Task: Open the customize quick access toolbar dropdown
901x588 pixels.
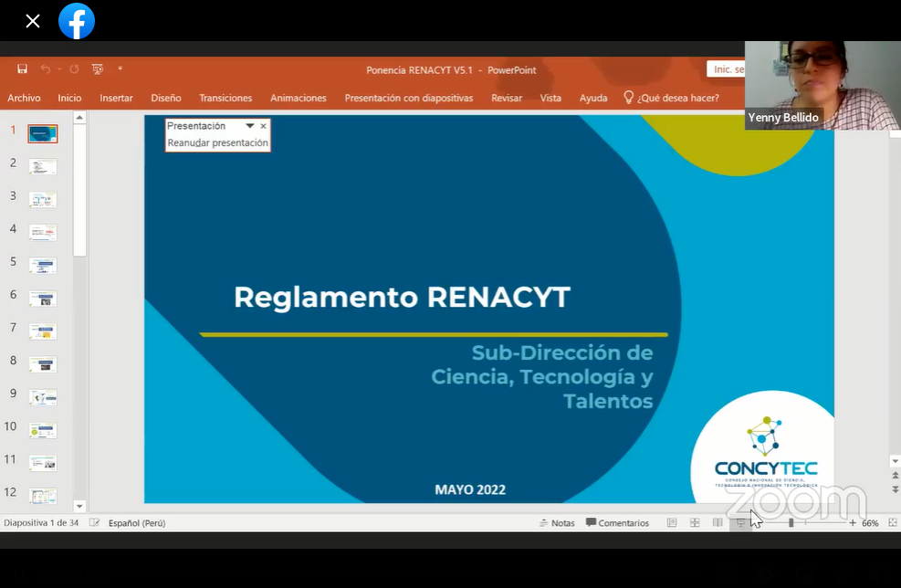Action: pyautogui.click(x=120, y=69)
